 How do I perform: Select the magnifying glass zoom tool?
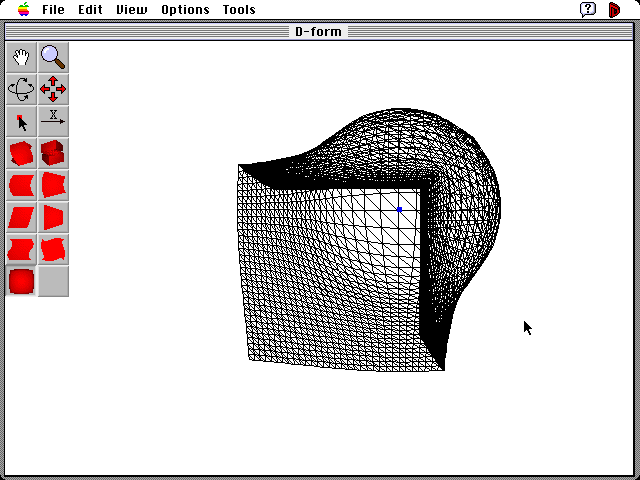[53, 57]
